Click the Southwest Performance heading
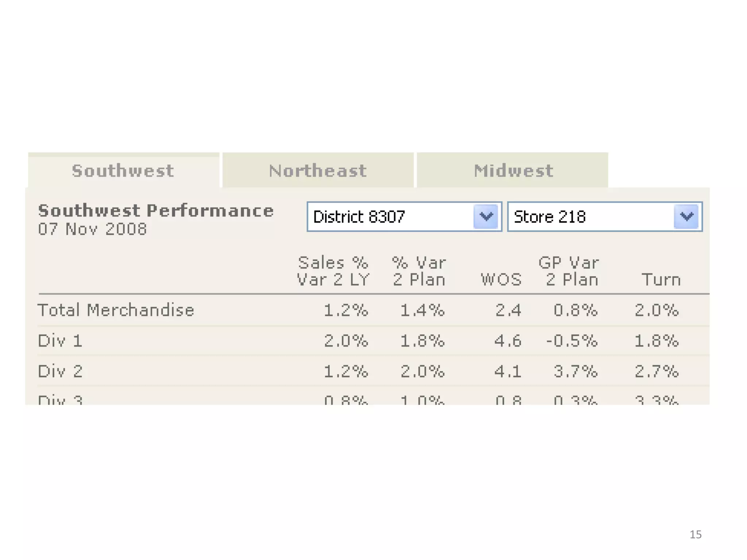 click(156, 211)
